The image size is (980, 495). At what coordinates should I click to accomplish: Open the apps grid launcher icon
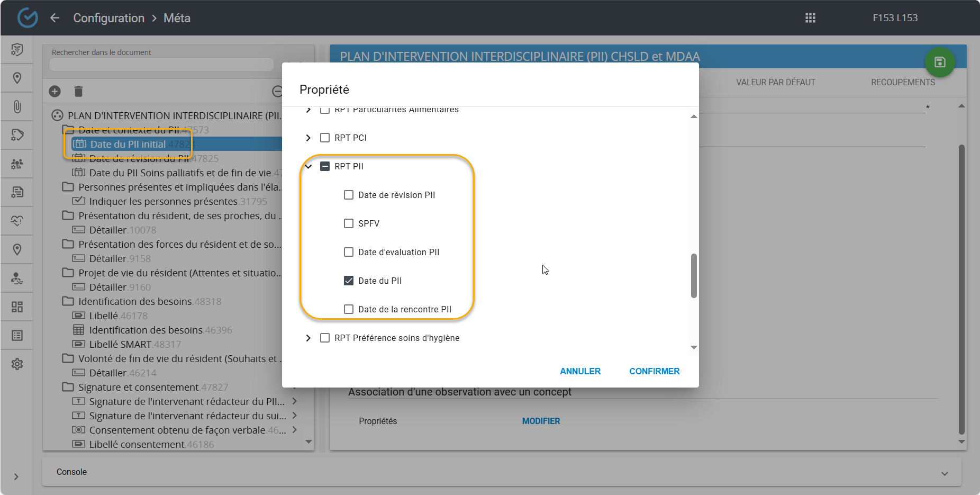810,18
